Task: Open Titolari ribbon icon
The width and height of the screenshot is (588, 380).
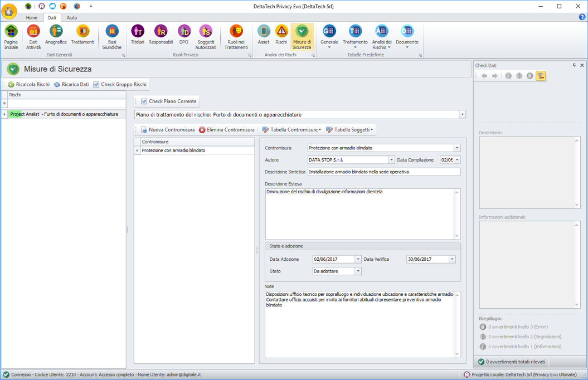Action: click(138, 35)
